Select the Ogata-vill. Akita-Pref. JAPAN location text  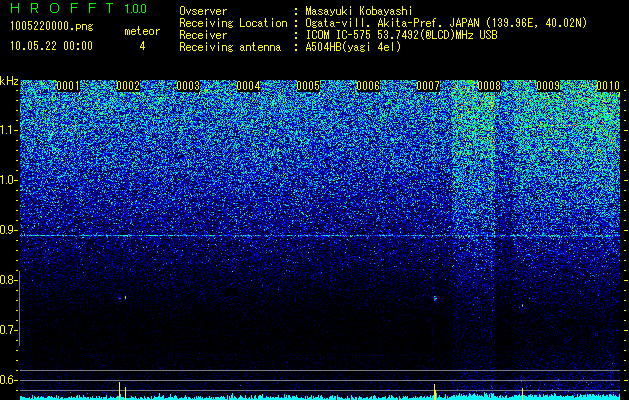pos(446,23)
